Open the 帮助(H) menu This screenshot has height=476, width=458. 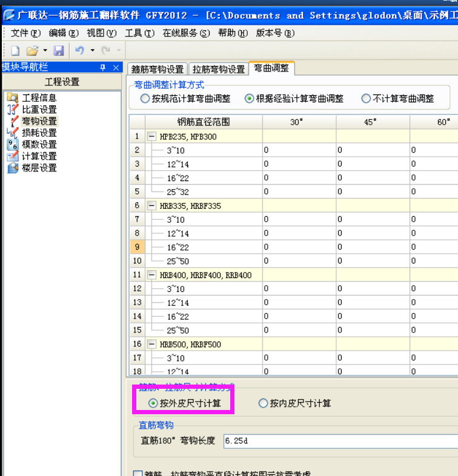pos(233,33)
